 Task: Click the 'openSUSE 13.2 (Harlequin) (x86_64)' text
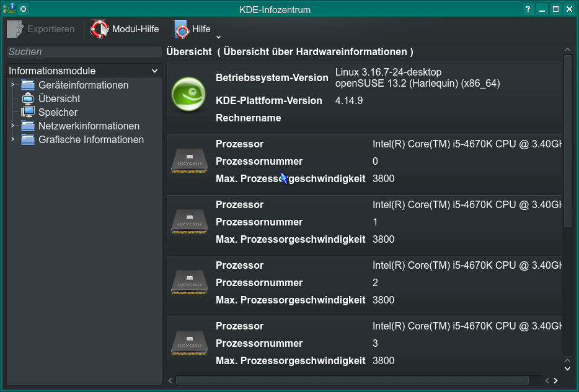(418, 84)
